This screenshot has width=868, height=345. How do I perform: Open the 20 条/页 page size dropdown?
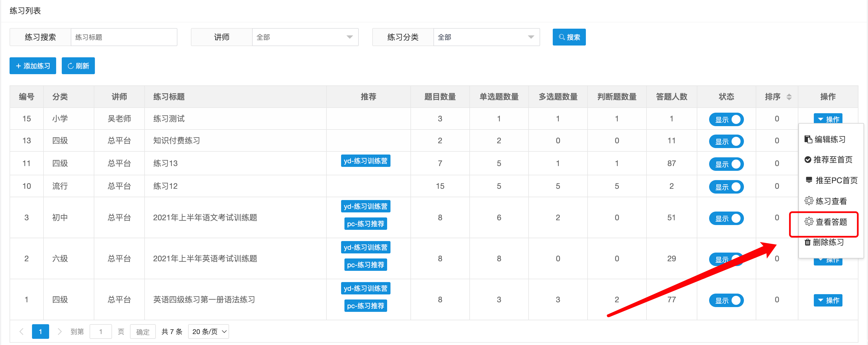click(x=209, y=332)
